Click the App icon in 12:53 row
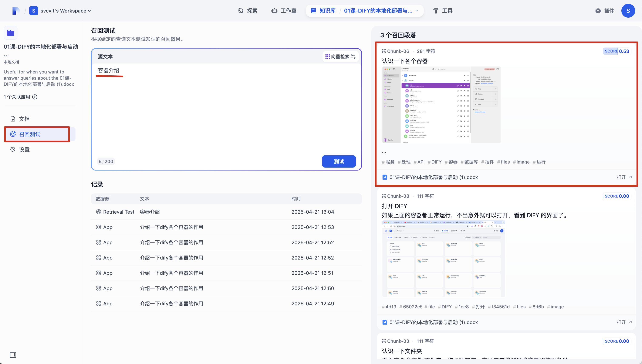This screenshot has width=642, height=364. click(99, 227)
